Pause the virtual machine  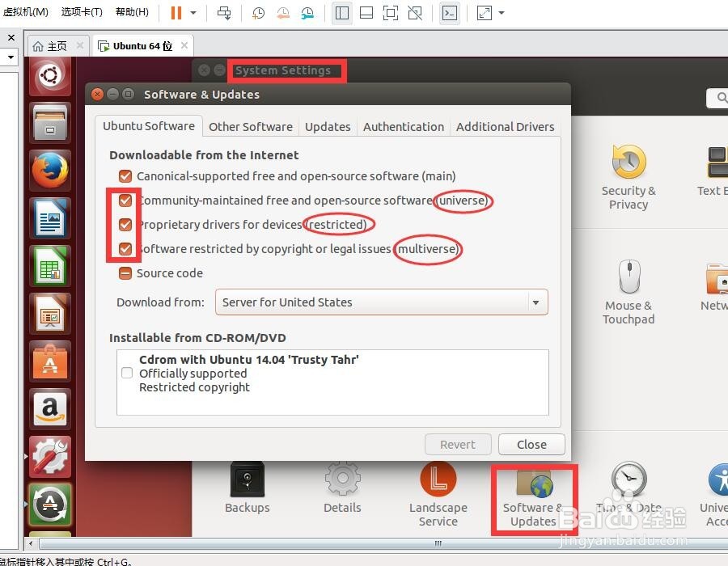[176, 12]
